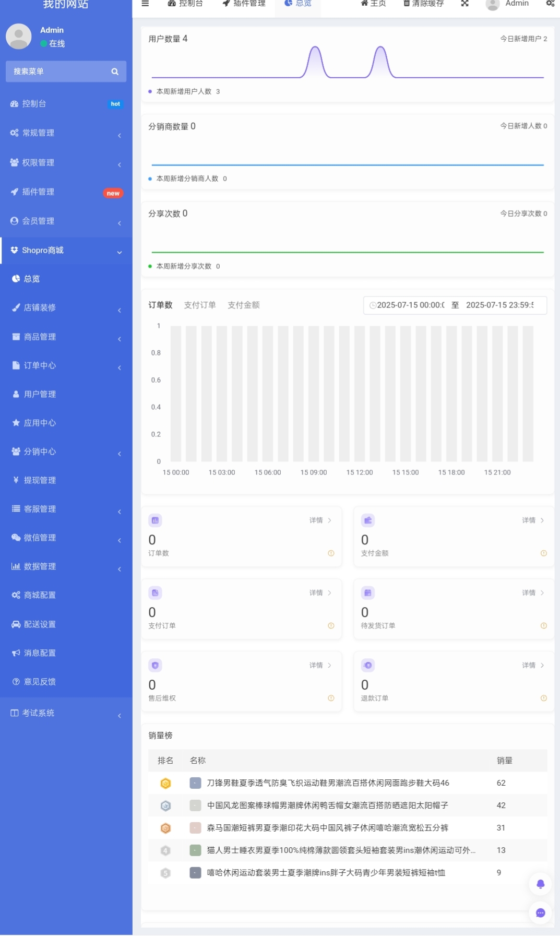Open 详情 link on 退款订单 card
The image size is (560, 936).
coord(533,666)
